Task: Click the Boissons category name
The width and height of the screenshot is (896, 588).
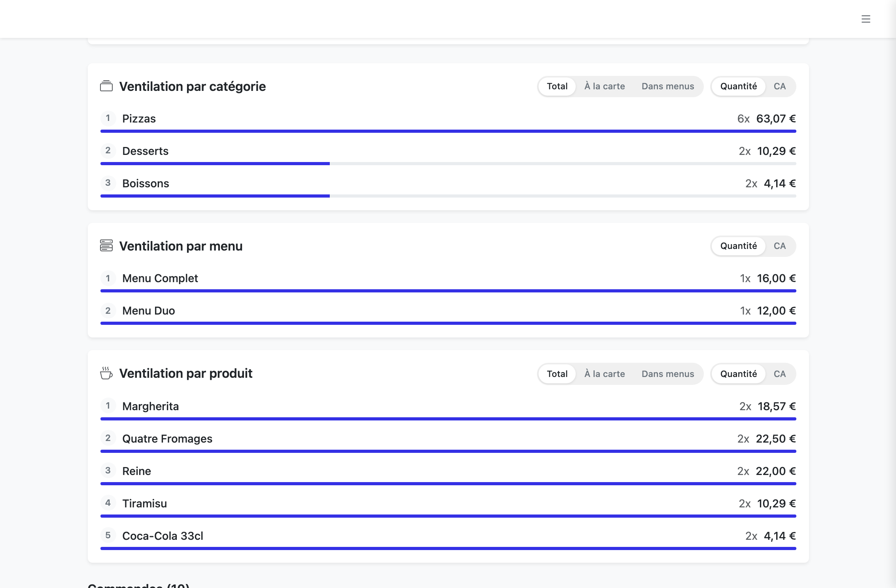Action: click(x=146, y=183)
